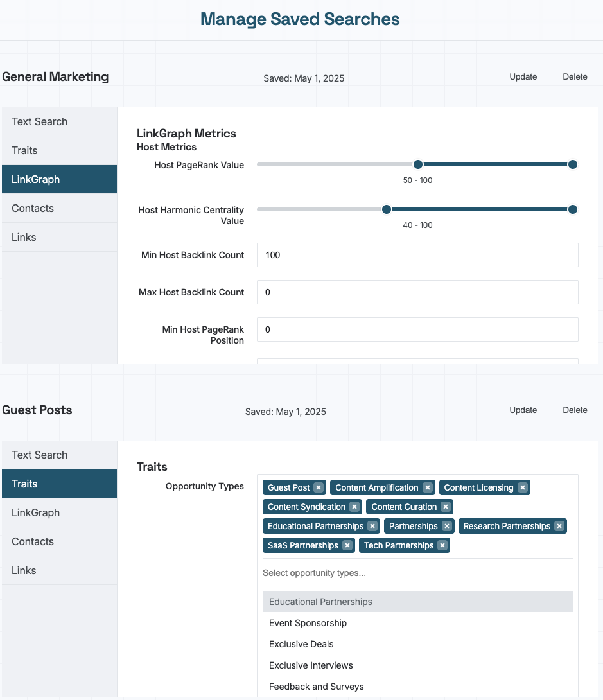This screenshot has height=700, width=603.
Task: Focus the Max Host Backlink Count field
Action: coord(418,292)
